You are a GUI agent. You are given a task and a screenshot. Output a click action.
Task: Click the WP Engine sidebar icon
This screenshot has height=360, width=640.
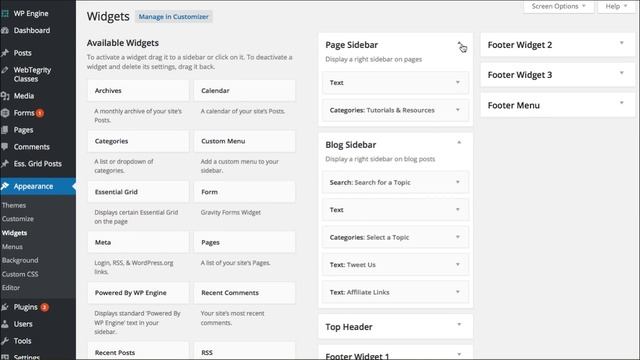[x=5, y=13]
